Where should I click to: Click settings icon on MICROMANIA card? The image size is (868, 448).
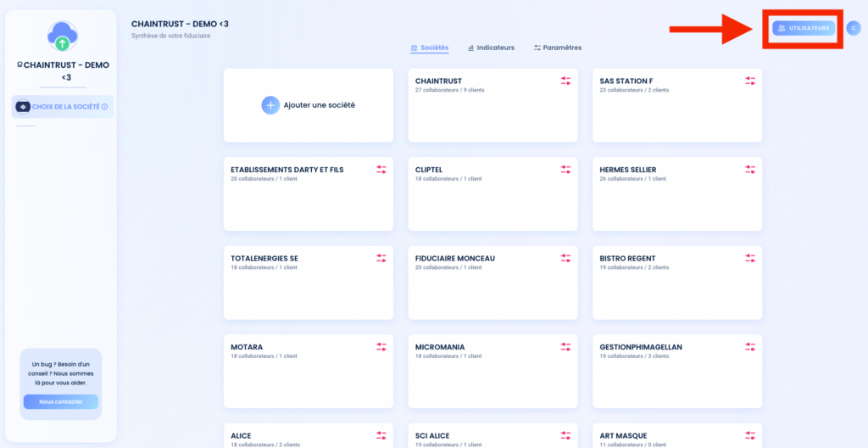(x=565, y=347)
